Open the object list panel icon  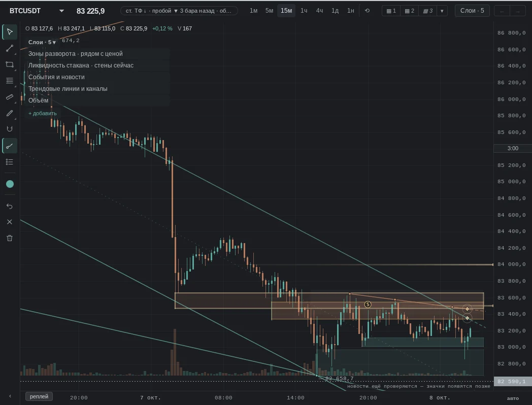10,162
